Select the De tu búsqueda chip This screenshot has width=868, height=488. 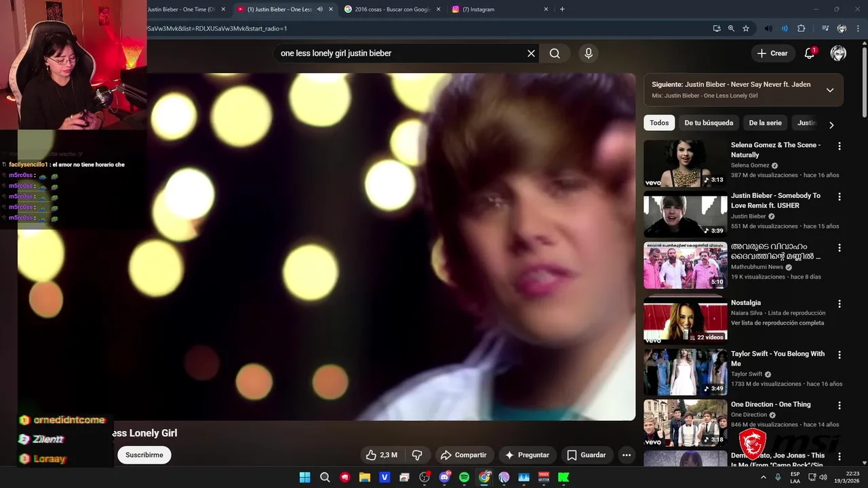[709, 123]
